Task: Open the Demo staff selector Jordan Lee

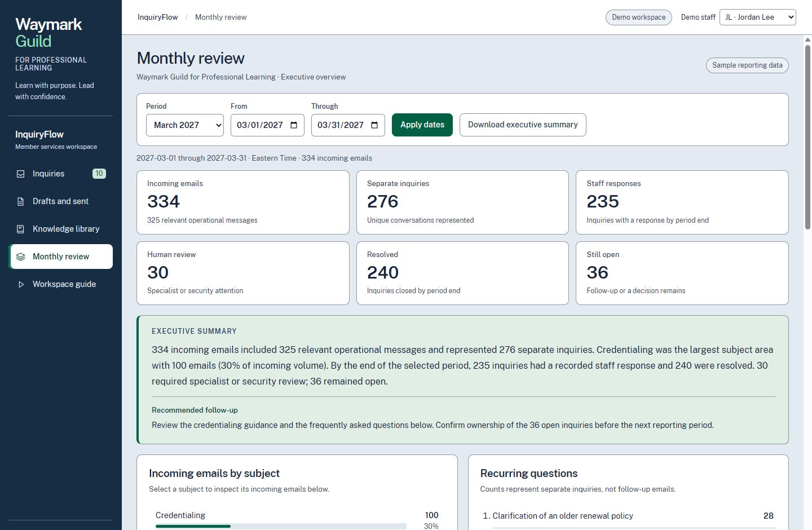Action: point(758,17)
